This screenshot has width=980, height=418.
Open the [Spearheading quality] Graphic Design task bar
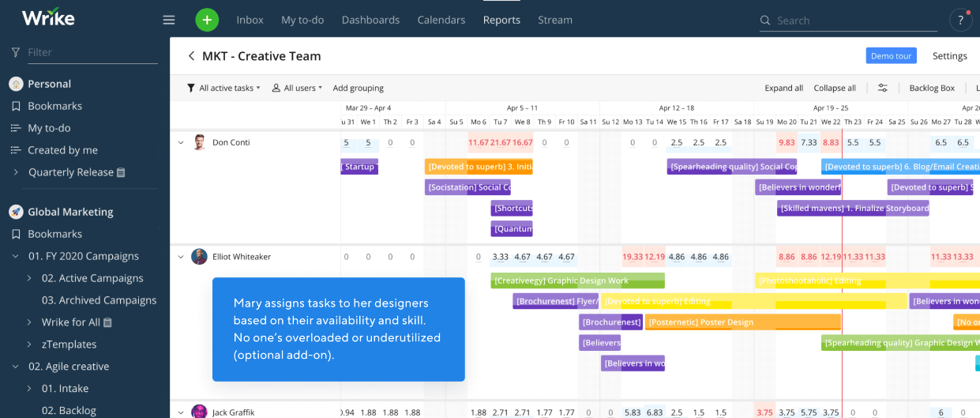900,342
